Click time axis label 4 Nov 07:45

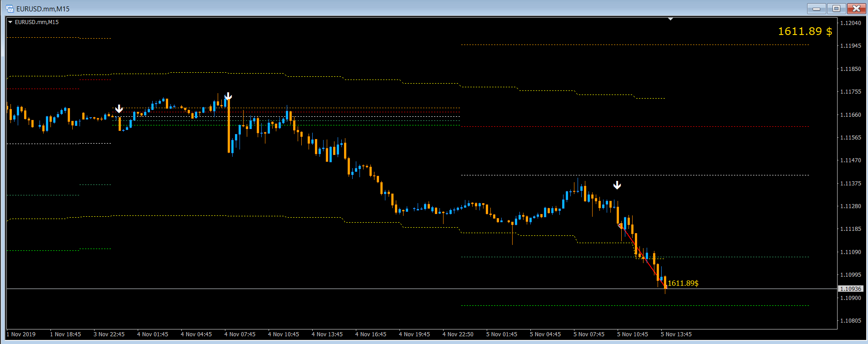(240, 334)
